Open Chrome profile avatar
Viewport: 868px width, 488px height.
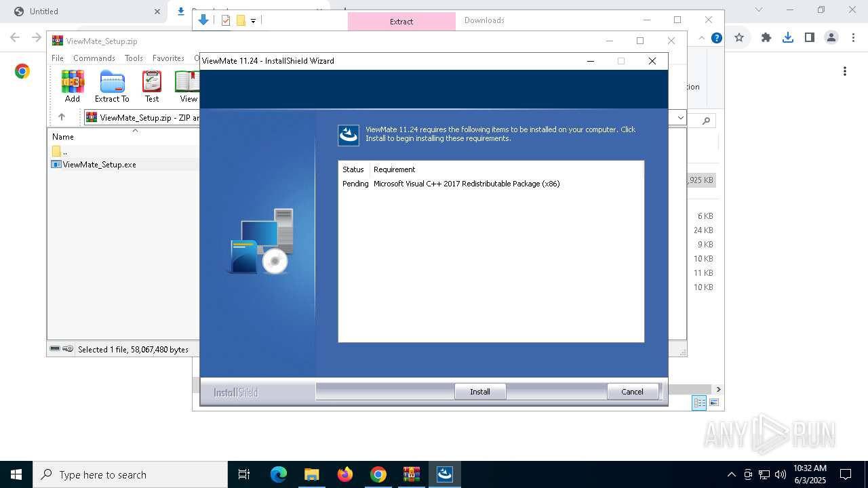(x=831, y=38)
